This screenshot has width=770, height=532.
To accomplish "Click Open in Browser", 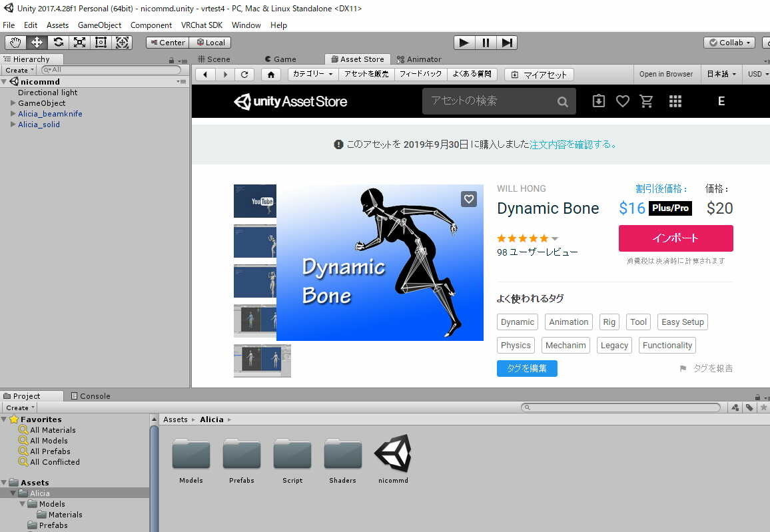I will [x=666, y=74].
